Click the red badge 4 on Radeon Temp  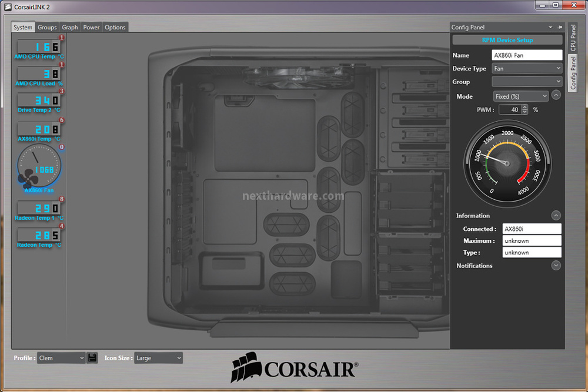click(x=62, y=226)
